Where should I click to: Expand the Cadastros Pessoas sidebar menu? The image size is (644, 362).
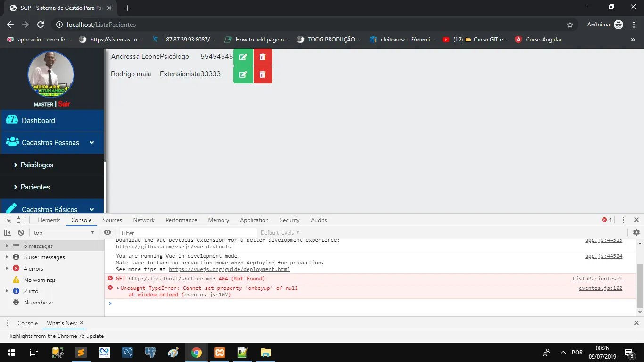click(x=52, y=142)
